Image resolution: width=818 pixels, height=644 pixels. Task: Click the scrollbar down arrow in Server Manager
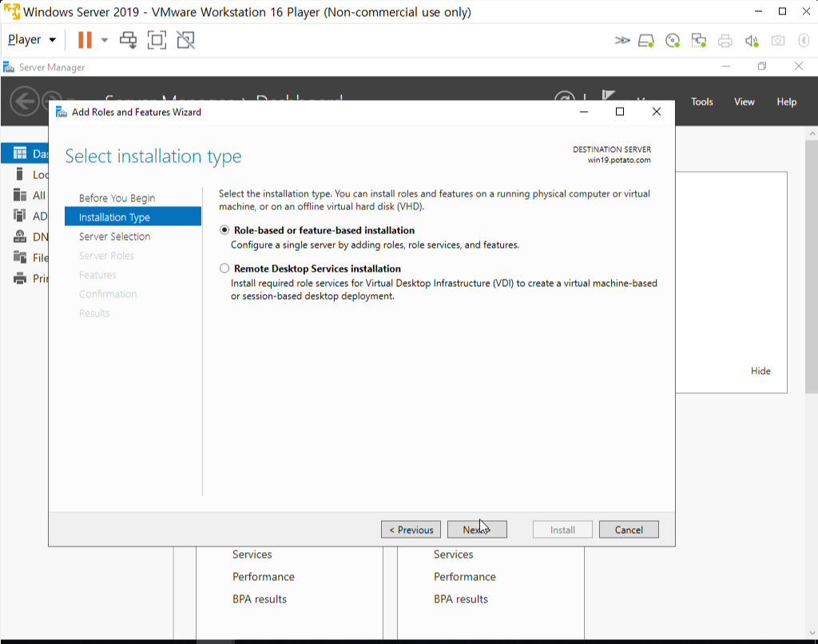(x=812, y=633)
